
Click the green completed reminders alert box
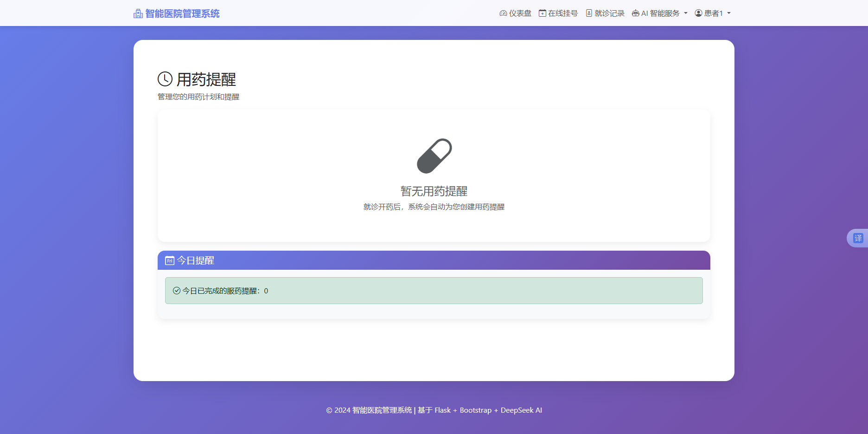click(x=434, y=291)
